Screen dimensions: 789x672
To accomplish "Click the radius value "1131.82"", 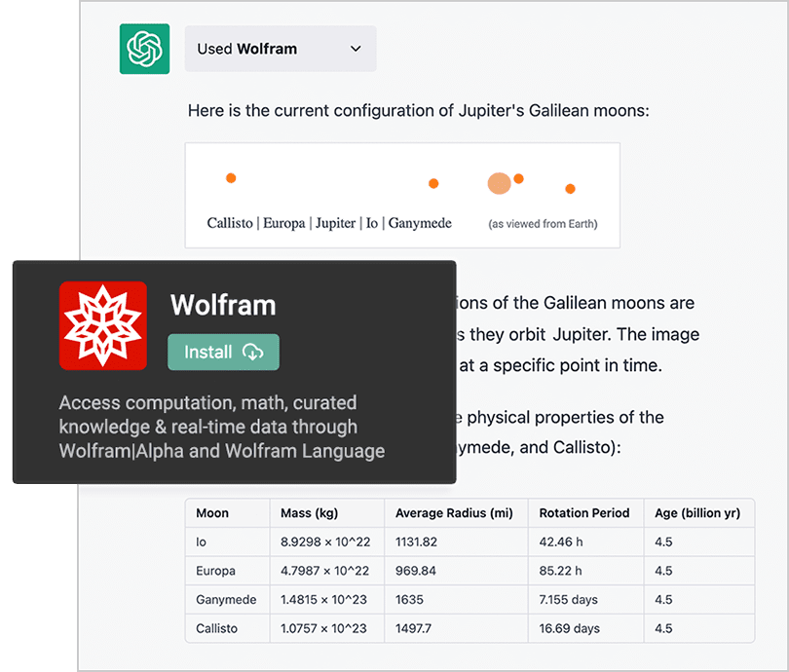I will coord(416,541).
